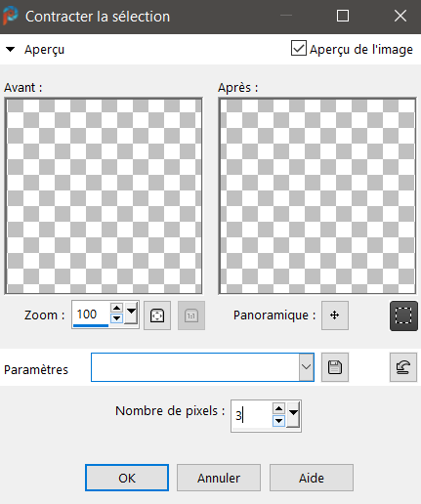The width and height of the screenshot is (421, 504).
Task: Decrease Nombre de pixels with down arrow
Action: (x=278, y=421)
